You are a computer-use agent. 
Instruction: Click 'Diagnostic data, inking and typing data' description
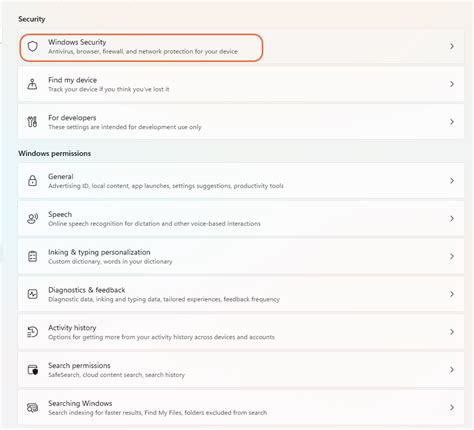(164, 299)
